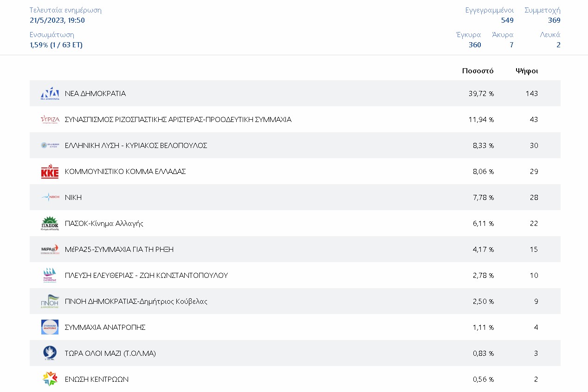The width and height of the screenshot is (588, 392).
Task: Click the ΜέΡΑ25 party logo
Action: click(50, 249)
